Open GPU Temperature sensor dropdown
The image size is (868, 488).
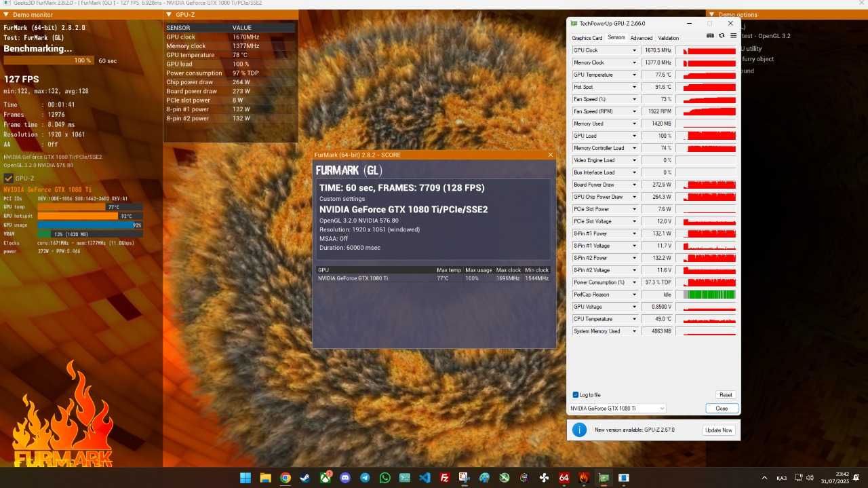(635, 75)
